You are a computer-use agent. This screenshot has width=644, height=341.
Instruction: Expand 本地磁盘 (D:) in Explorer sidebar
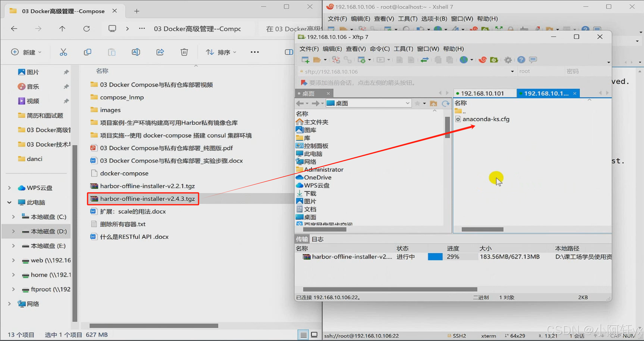13,231
